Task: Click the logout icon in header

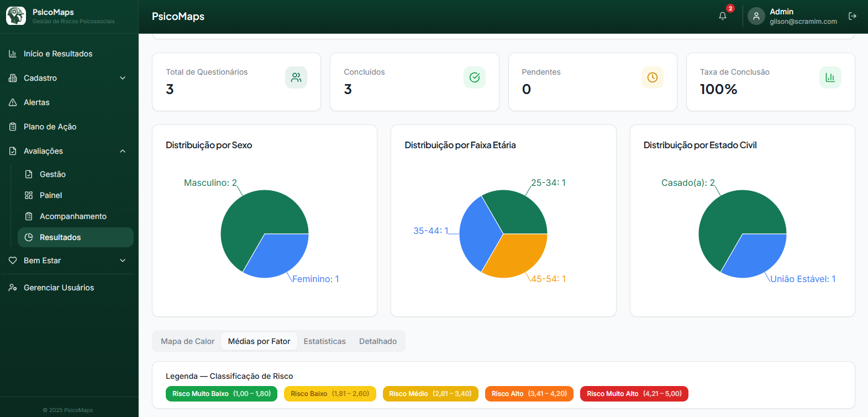Action: coord(853,16)
